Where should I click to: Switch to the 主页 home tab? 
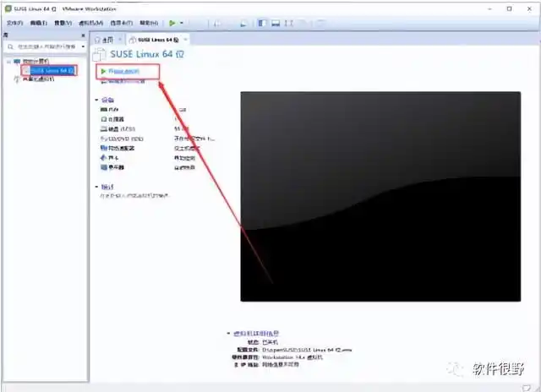tap(105, 40)
